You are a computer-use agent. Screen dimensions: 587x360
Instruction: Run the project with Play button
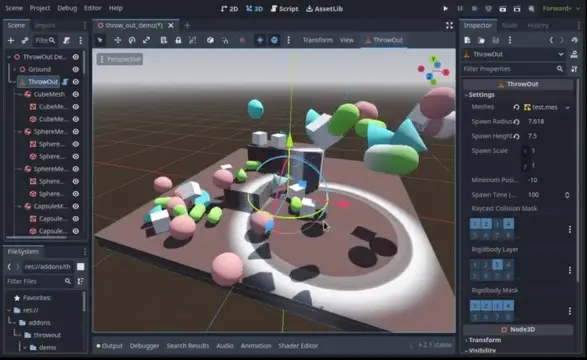tap(445, 8)
